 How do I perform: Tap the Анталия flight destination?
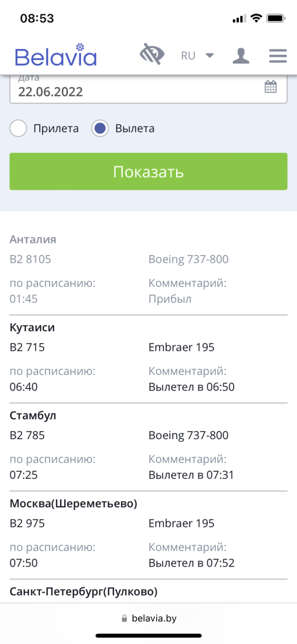(x=33, y=240)
